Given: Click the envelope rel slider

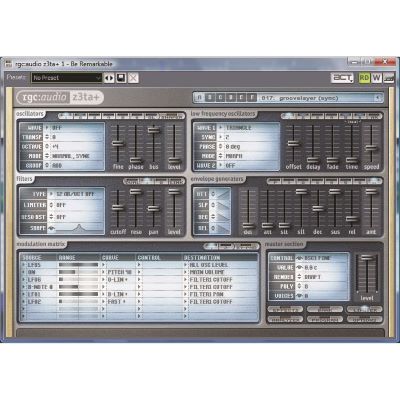Looking at the screenshot, I should tap(352, 219).
